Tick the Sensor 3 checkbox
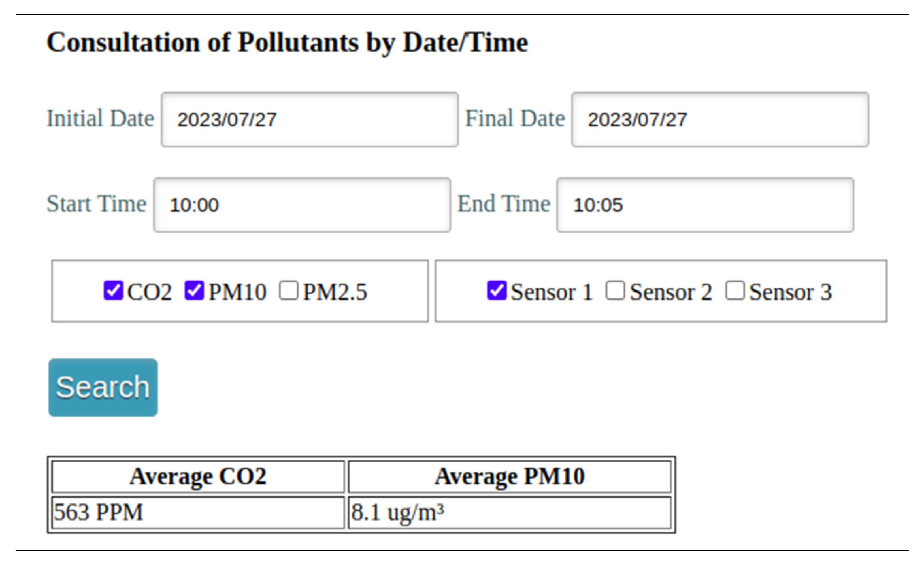 [735, 290]
